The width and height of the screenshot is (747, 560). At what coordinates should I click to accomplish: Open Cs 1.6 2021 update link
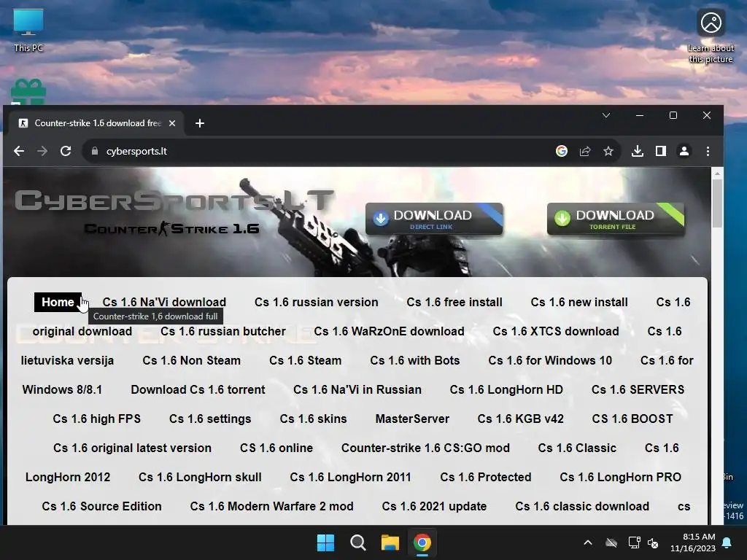point(435,506)
